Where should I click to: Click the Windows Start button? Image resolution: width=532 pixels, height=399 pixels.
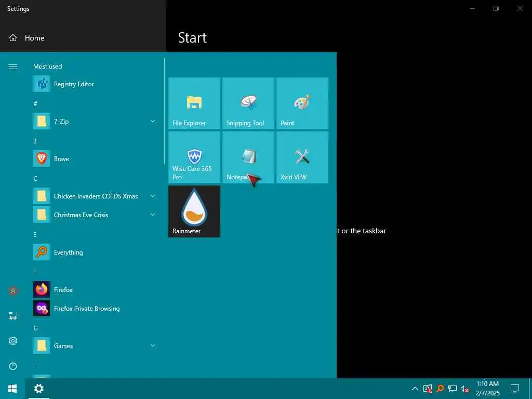[x=12, y=389]
